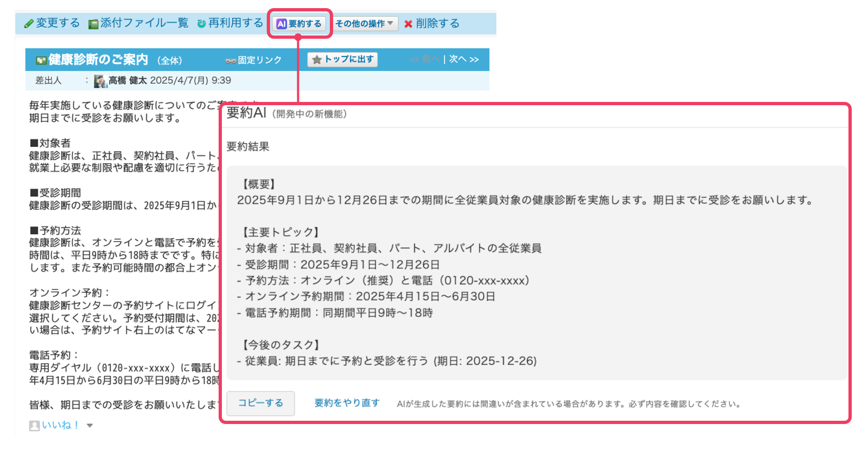Screen dimensions: 868x456
Task: Open the 高橋 健太 sender name
Action: pyautogui.click(x=127, y=81)
